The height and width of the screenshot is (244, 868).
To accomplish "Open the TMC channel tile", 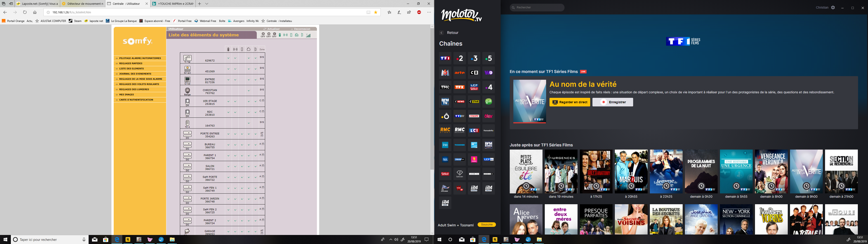I will tap(445, 87).
